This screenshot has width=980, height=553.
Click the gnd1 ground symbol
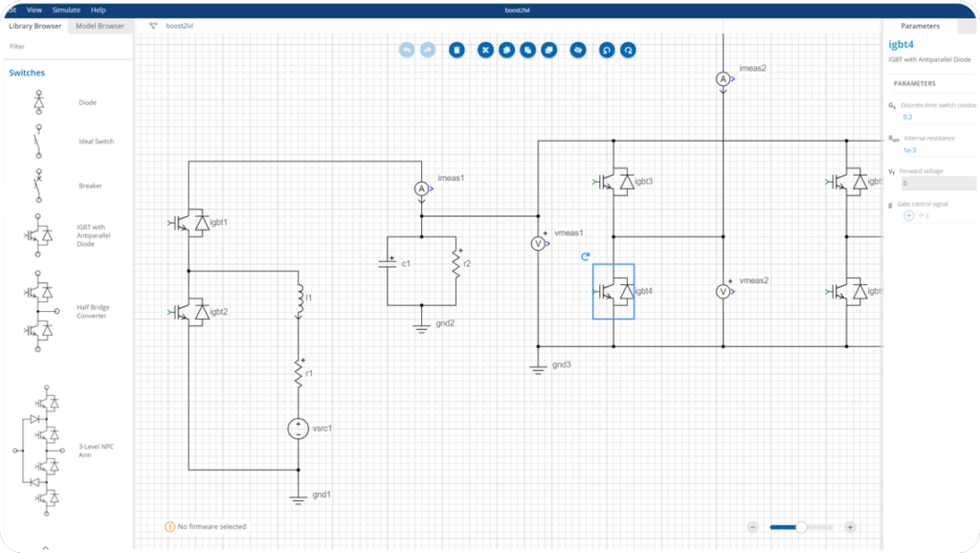pyautogui.click(x=299, y=498)
